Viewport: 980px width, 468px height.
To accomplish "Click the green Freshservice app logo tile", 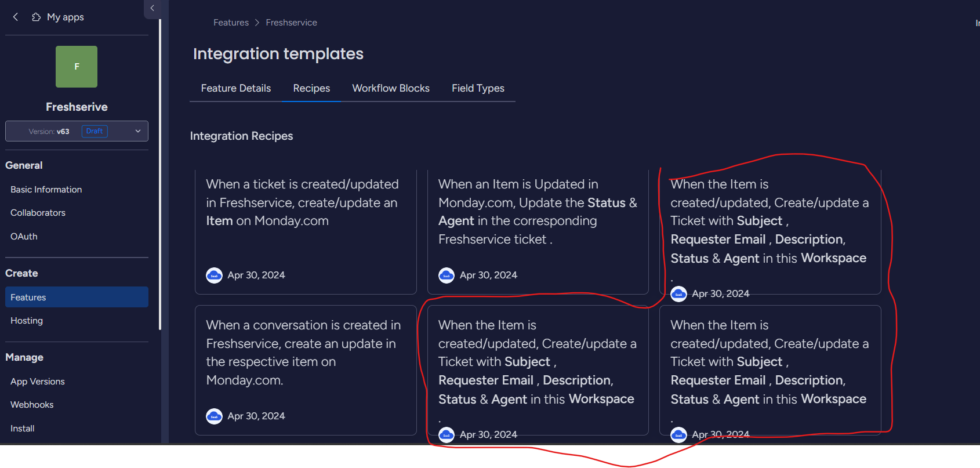I will pyautogui.click(x=77, y=67).
